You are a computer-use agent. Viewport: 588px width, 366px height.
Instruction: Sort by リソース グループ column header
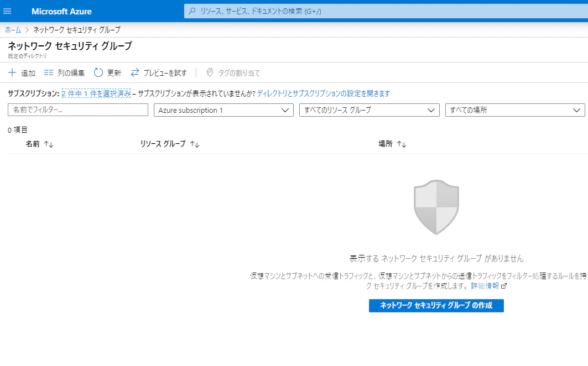pyautogui.click(x=170, y=144)
